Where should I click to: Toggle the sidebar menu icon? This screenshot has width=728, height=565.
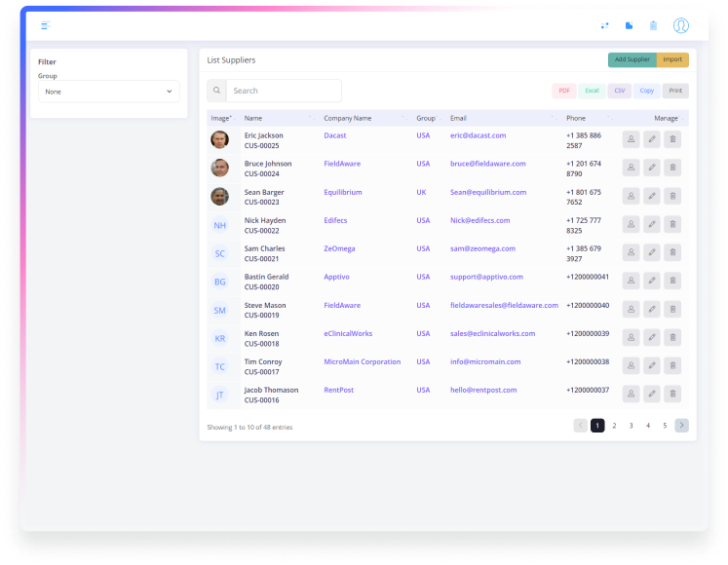46,25
